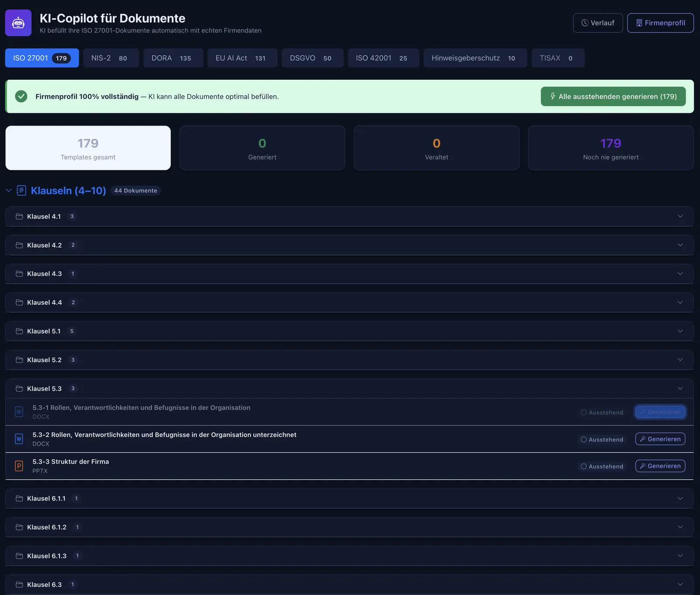The height and width of the screenshot is (595, 700).
Task: Click Generieren for document 5.3-2
Action: 660,439
